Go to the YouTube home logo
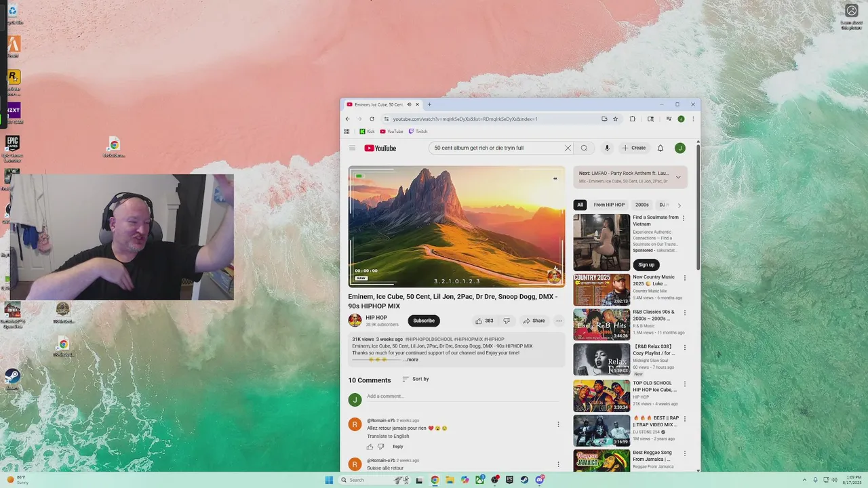Screen dimensions: 868x488 (x=380, y=148)
